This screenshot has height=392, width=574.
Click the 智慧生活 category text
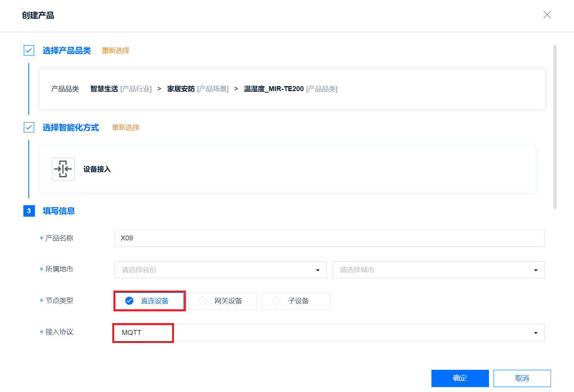click(104, 89)
